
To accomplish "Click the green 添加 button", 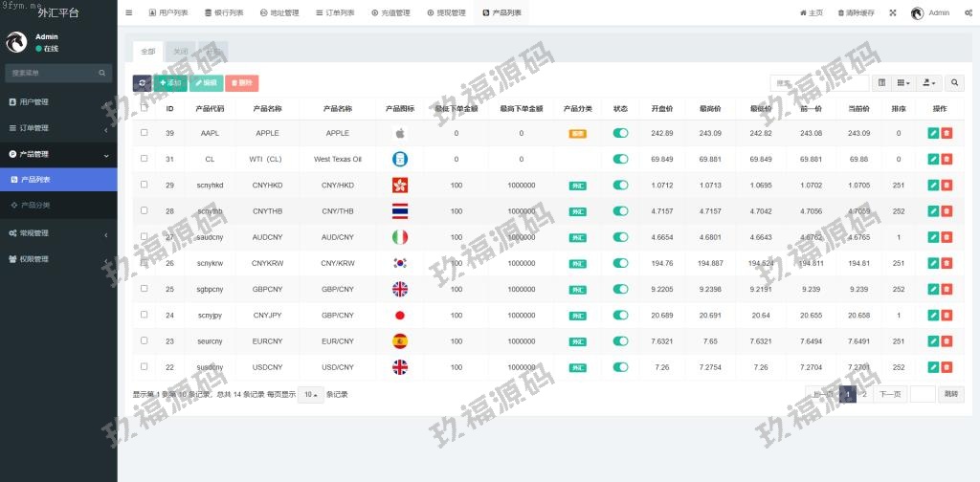I will [170, 83].
